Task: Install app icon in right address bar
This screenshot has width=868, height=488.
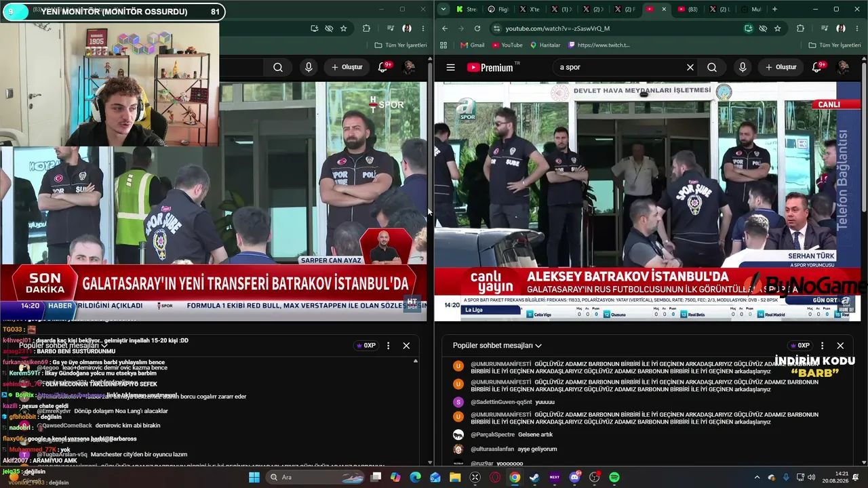Action: [x=748, y=28]
